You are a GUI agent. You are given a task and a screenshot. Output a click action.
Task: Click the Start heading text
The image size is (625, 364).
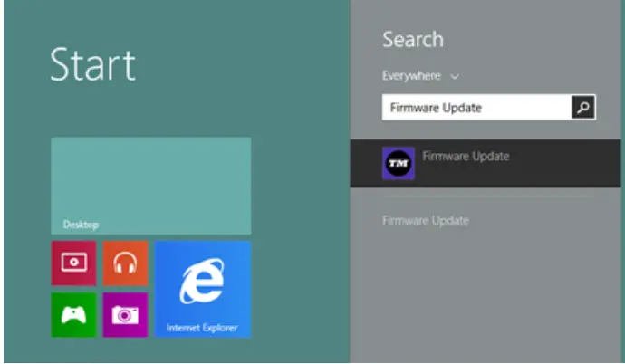pos(92,65)
